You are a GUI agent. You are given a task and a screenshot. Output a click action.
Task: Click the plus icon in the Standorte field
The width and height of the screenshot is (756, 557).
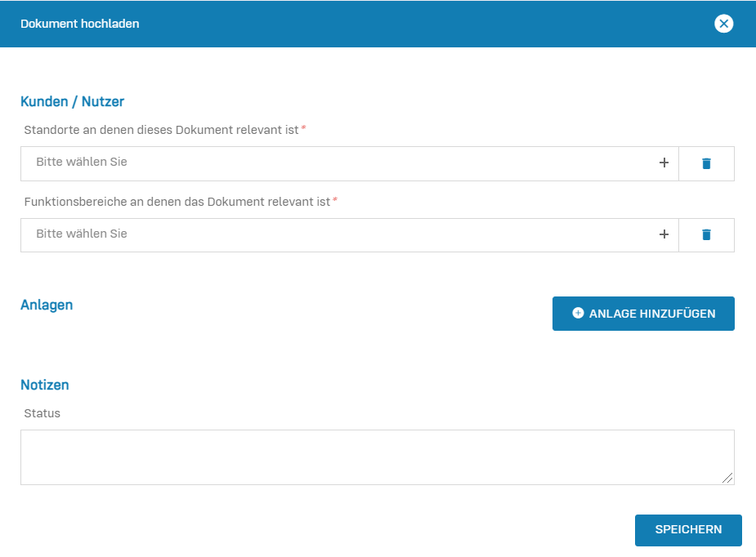664,163
